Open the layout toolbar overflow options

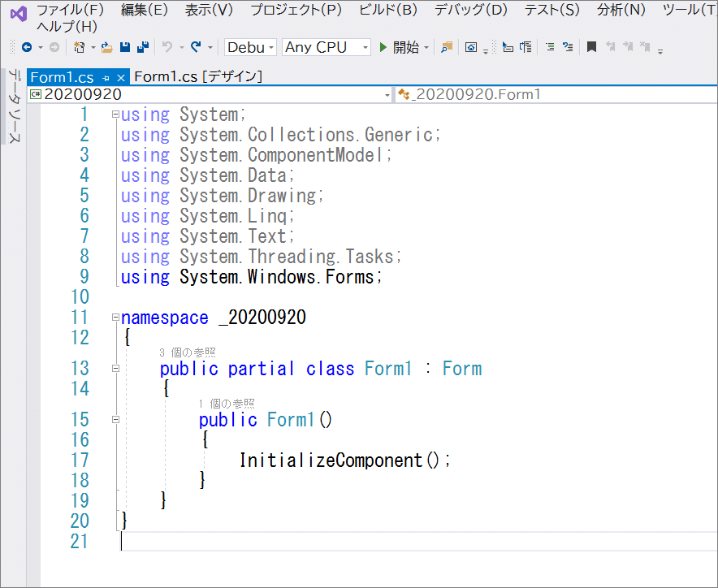486,51
